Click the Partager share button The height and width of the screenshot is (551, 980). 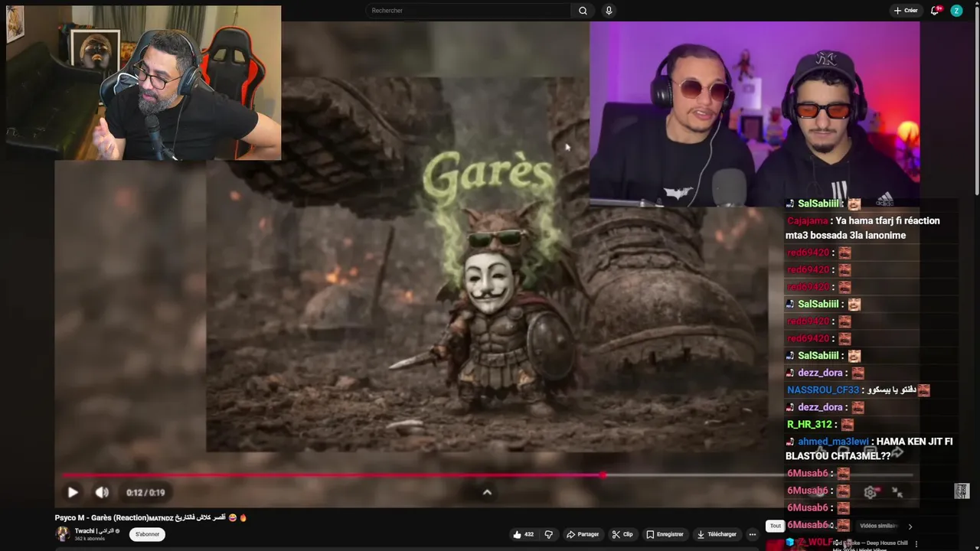tap(583, 534)
